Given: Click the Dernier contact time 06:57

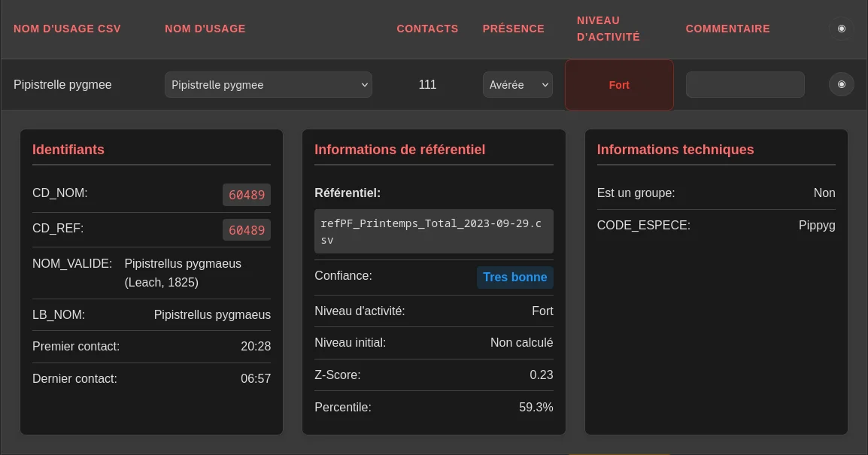Looking at the screenshot, I should click(x=256, y=378).
